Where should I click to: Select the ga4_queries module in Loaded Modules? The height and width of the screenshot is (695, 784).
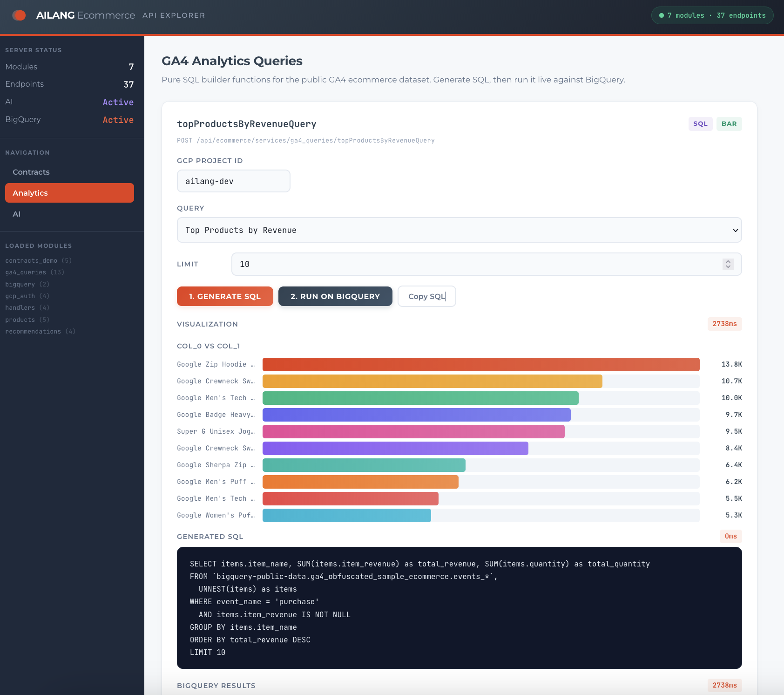pyautogui.click(x=34, y=272)
